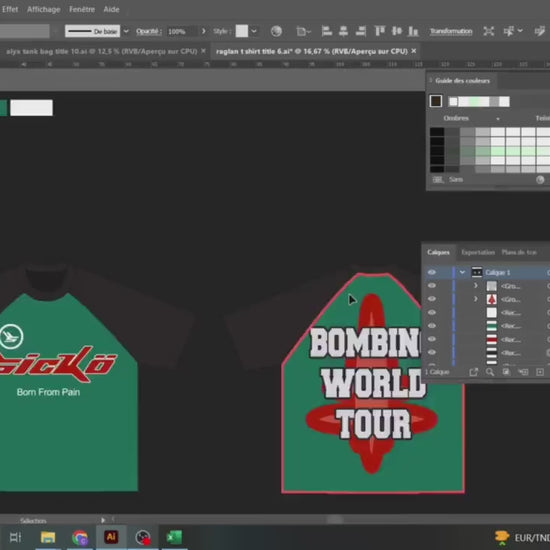
Task: Select the Born From Pain text on shirt
Action: 48,392
